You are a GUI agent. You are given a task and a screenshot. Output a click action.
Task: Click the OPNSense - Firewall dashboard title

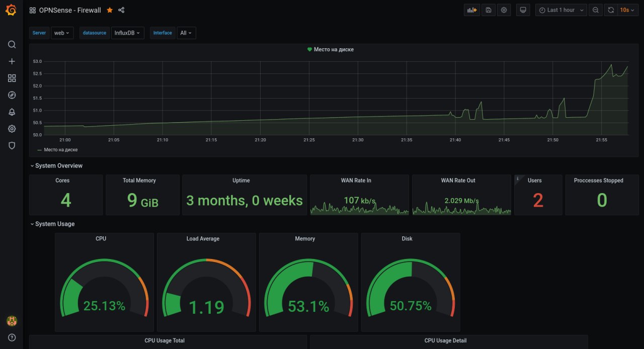tap(70, 10)
